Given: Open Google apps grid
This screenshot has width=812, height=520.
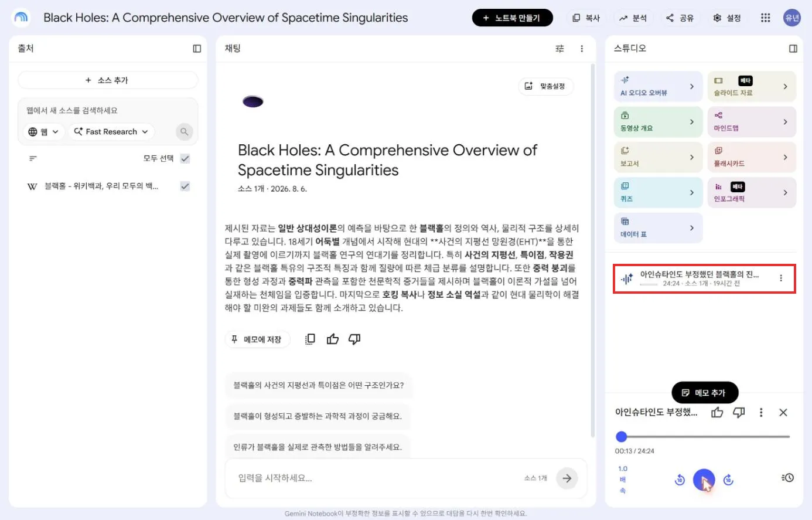Looking at the screenshot, I should (x=765, y=18).
